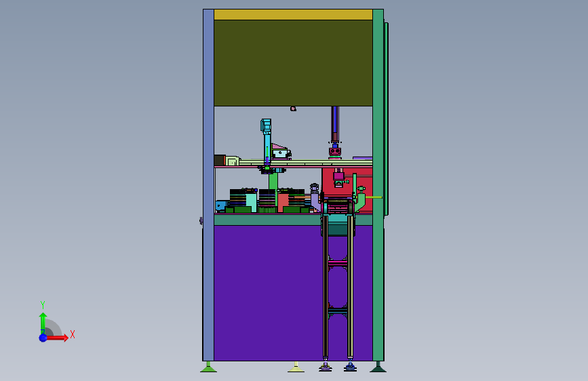Viewport: 588px width, 381px height.
Task: Select the yellow top strip of the machine frame
Action: pos(293,15)
